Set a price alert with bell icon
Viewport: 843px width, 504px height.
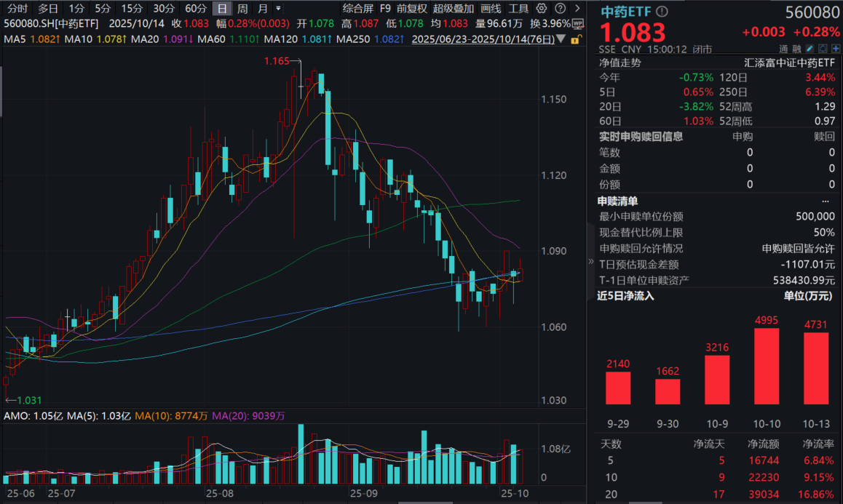[x=821, y=49]
